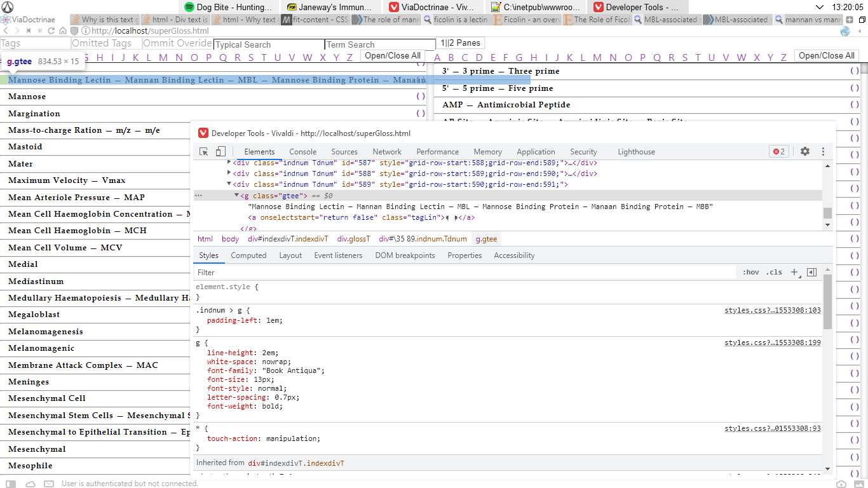
Task: Click the reload page button
Action: tap(51, 30)
